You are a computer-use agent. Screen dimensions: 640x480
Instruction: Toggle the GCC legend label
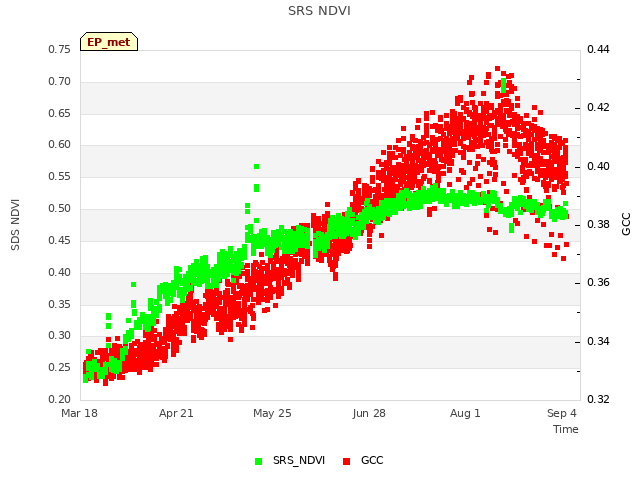[x=372, y=460]
